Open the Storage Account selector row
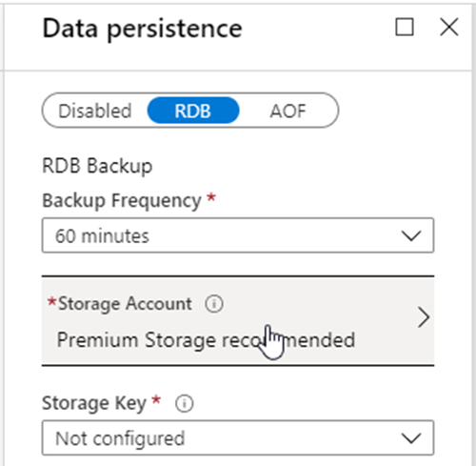 tap(238, 321)
